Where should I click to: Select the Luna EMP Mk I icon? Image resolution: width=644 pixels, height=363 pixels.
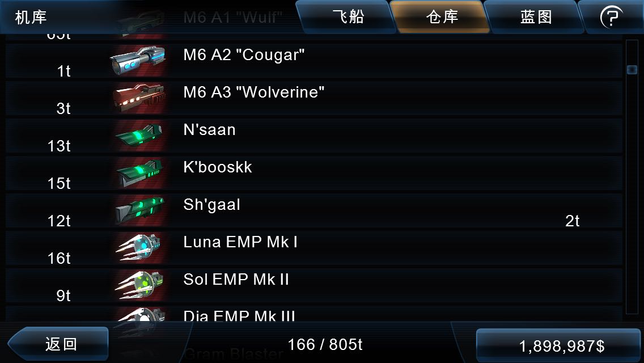(x=139, y=248)
